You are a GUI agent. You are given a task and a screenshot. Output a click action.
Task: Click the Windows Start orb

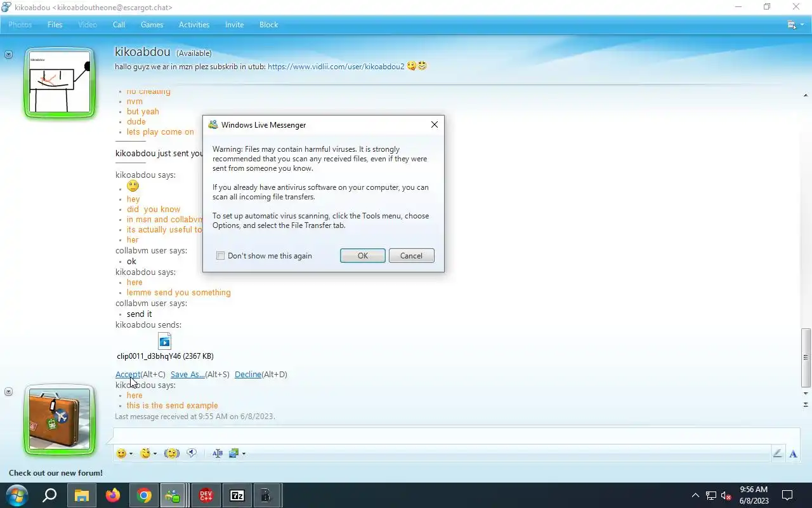[x=16, y=495]
